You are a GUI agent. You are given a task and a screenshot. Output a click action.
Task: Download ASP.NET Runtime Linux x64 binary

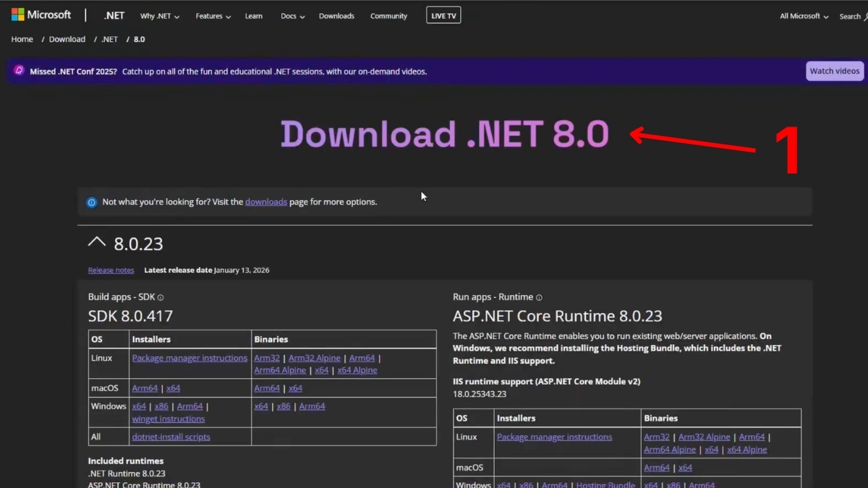point(712,450)
